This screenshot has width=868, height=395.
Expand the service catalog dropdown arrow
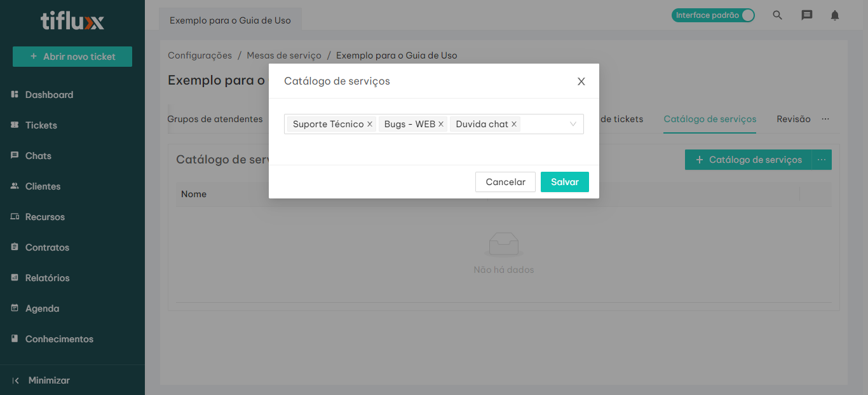[573, 124]
